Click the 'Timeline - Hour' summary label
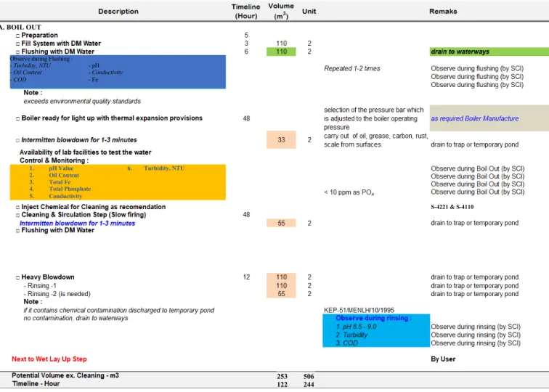 point(36,384)
